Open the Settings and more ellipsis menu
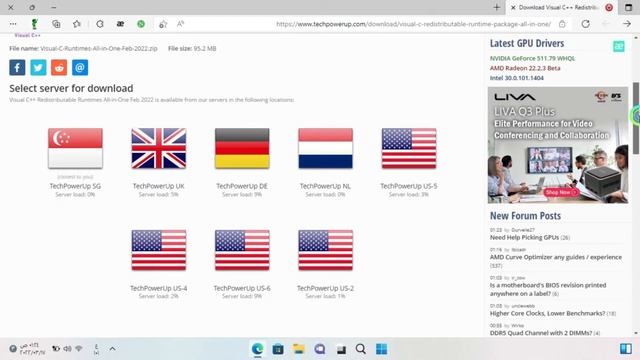 click(13, 24)
